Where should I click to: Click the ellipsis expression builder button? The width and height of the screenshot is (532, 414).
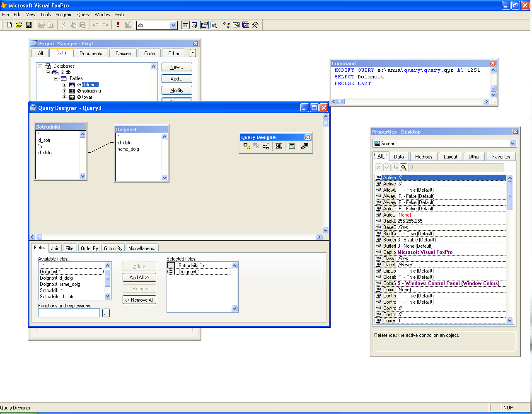click(x=106, y=313)
